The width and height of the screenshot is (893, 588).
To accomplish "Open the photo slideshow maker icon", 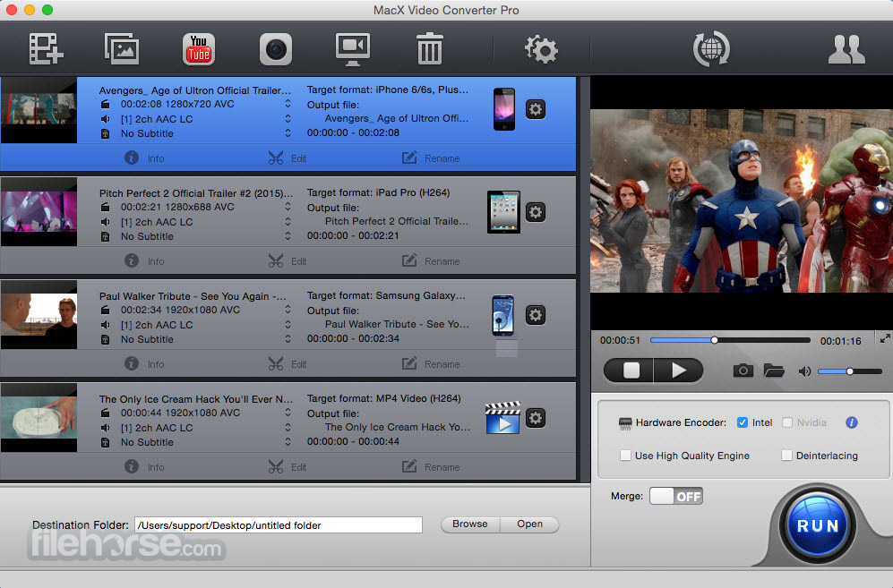I will pyautogui.click(x=122, y=49).
